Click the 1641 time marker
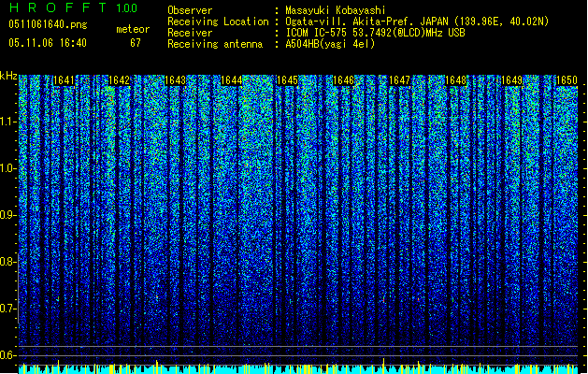588x374 pixels. click(x=64, y=80)
